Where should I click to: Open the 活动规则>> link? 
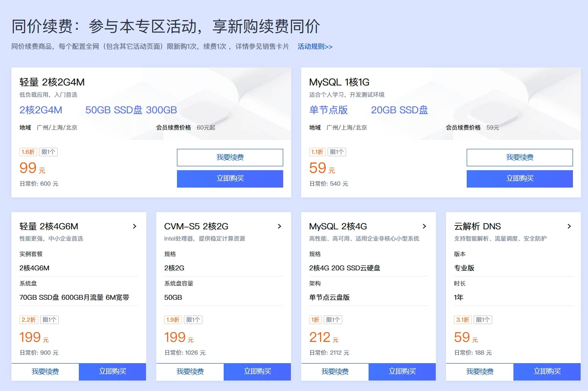[x=315, y=46]
